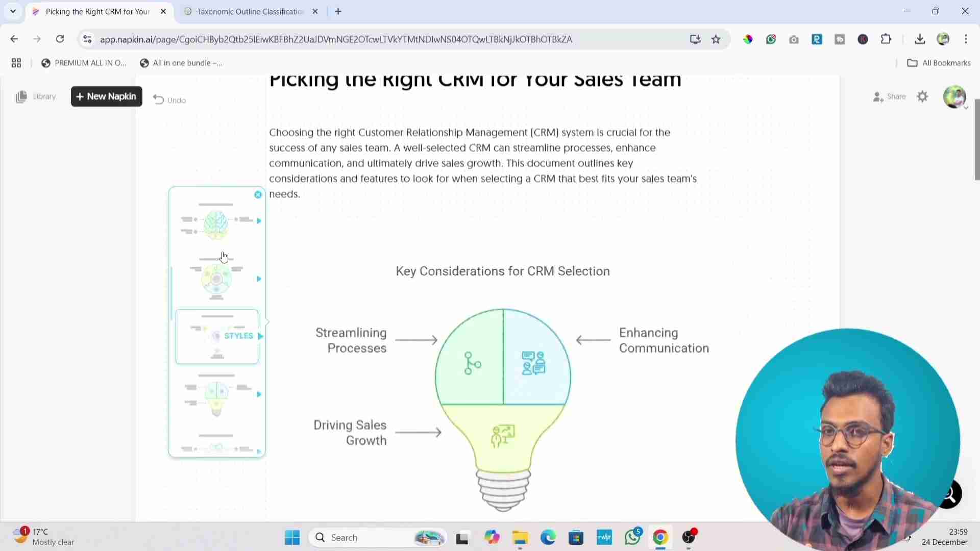This screenshot has height=551, width=980.
Task: Expand STYLES arrow on highlighted thumbnail
Action: pos(260,337)
